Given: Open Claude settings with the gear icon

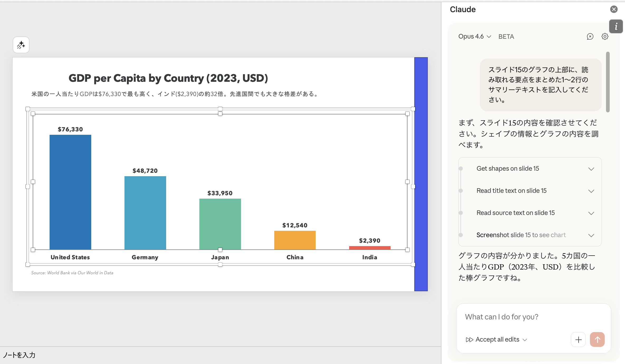Looking at the screenshot, I should click(604, 36).
